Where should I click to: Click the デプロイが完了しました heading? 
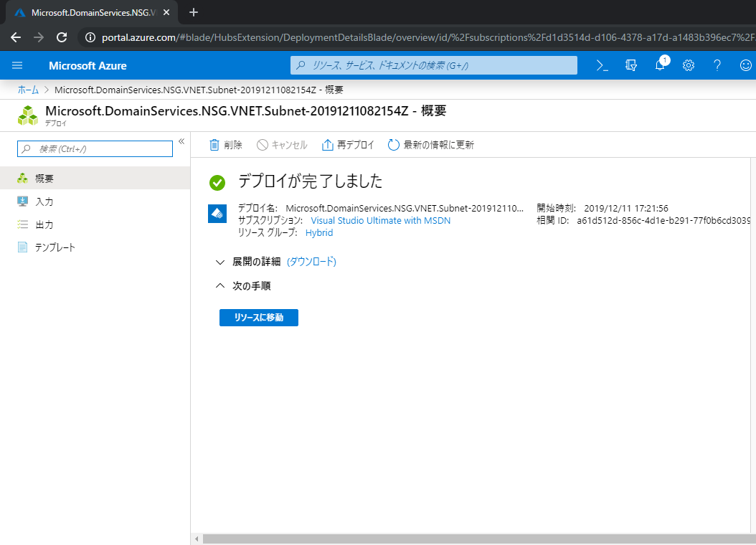[x=310, y=181]
